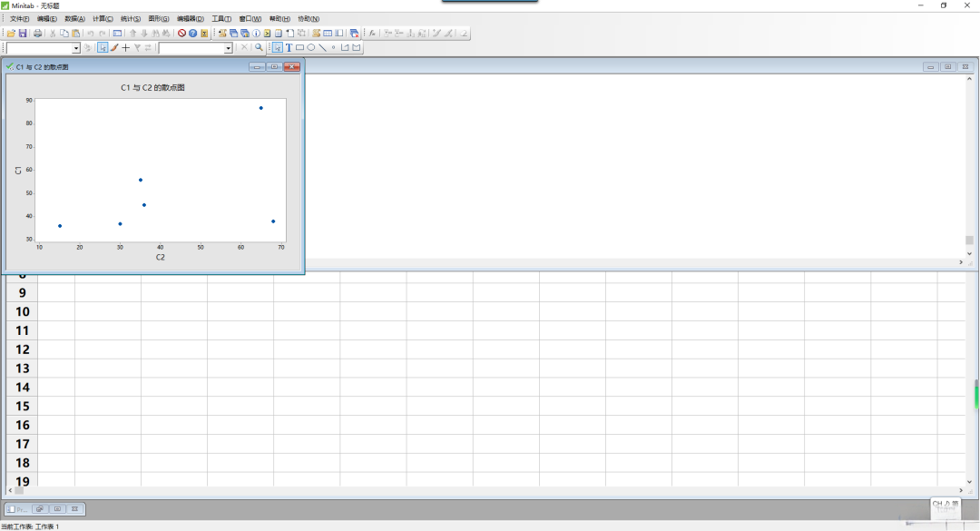Open the 编辑(E) menu

pos(47,19)
